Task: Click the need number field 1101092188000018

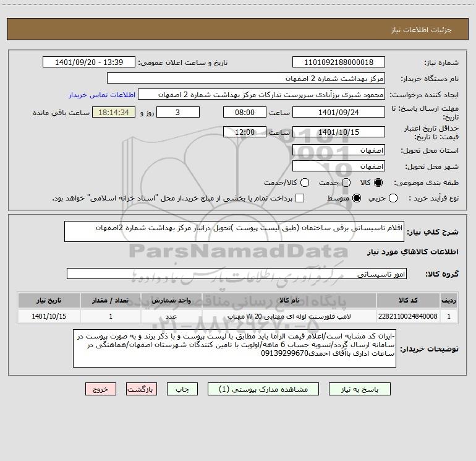Action: click(339, 62)
